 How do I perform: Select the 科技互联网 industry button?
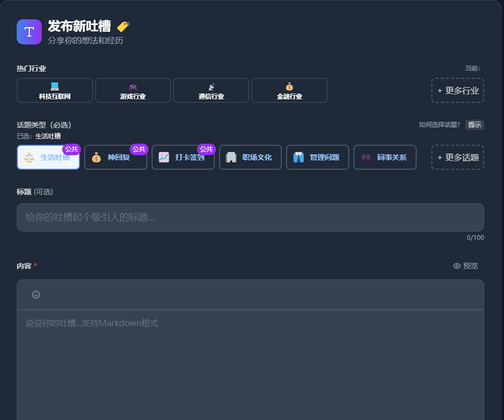click(x=55, y=90)
